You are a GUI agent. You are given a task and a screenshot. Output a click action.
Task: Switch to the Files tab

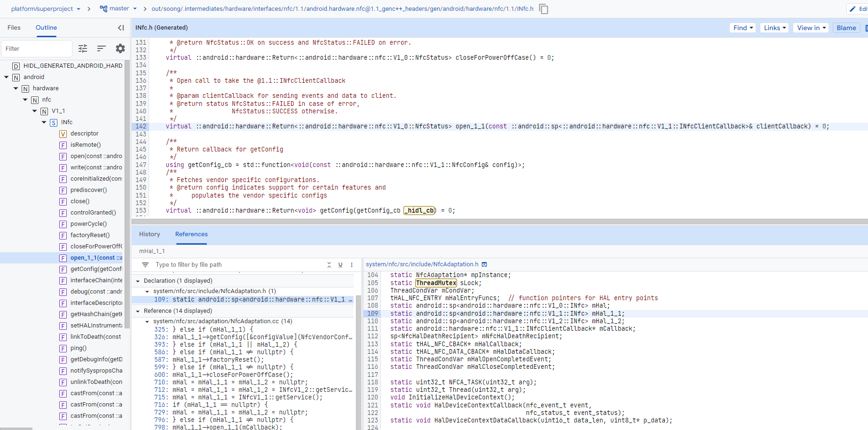point(14,28)
